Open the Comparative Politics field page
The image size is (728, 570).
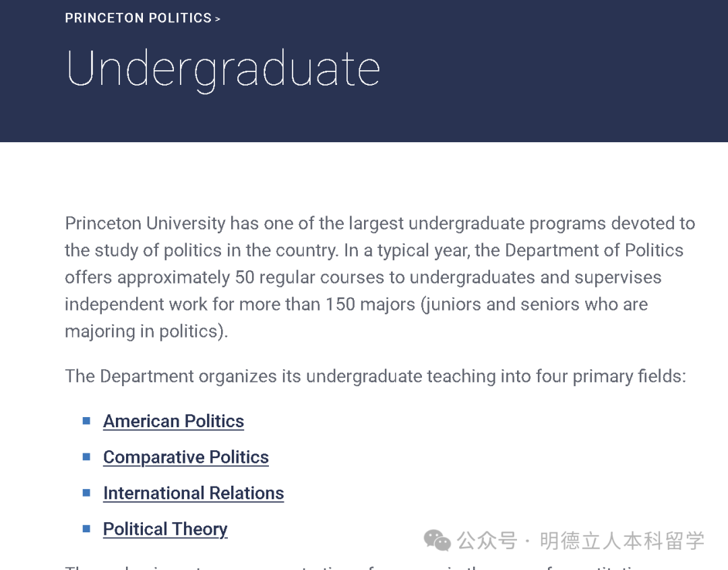(x=185, y=457)
